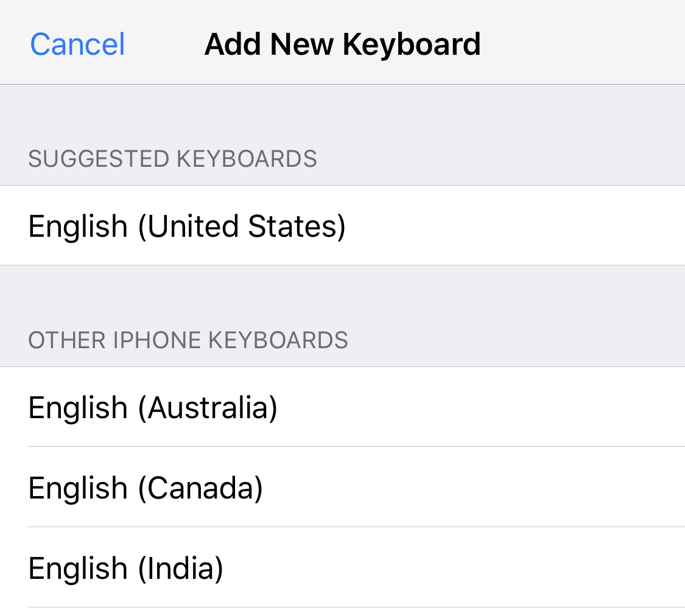
Task: Choose the English (Canada) keyboard
Action: (146, 488)
